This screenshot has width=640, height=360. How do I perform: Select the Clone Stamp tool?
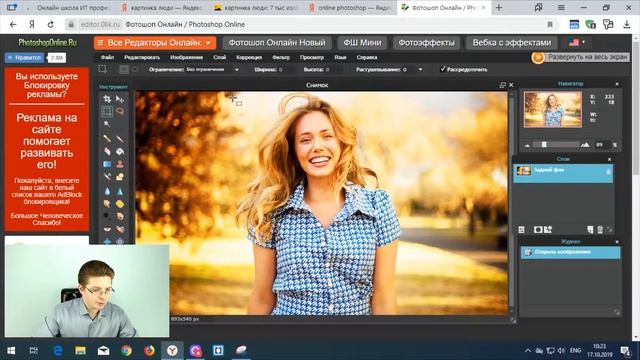[120, 164]
